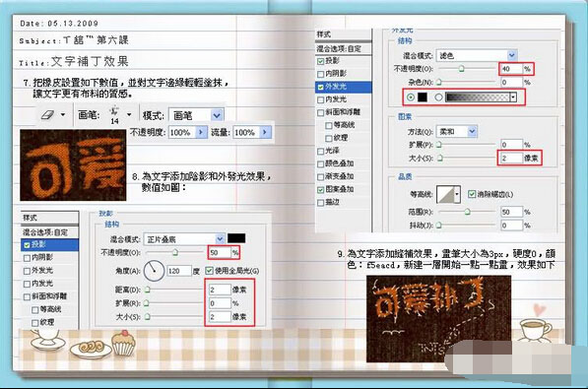This screenshot has width=588, height=389.
Task: Select the Eraser tool icon
Action: (x=47, y=115)
